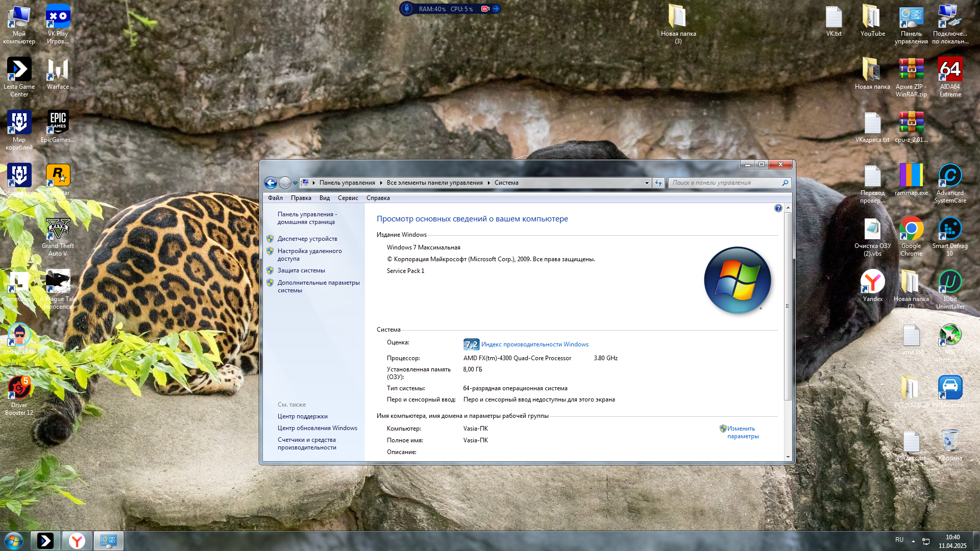Image resolution: width=980 pixels, height=551 pixels.
Task: Click refresh button next to address bar
Action: [658, 183]
